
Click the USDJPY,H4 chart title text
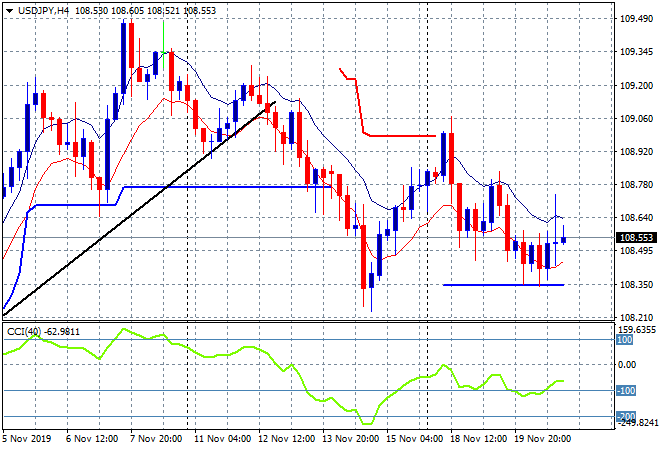point(43,11)
